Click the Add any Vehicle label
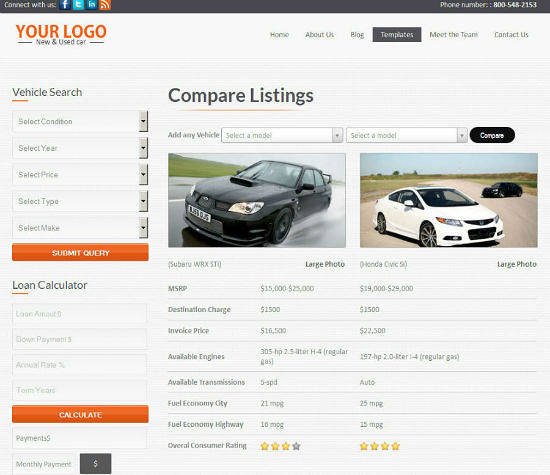The image size is (550, 475). pyautogui.click(x=194, y=135)
